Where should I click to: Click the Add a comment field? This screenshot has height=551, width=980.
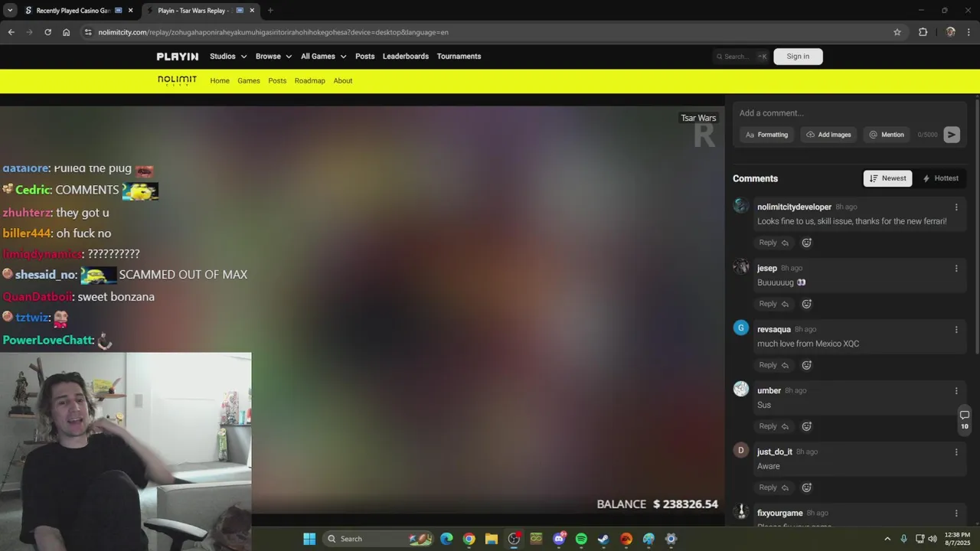click(x=850, y=113)
